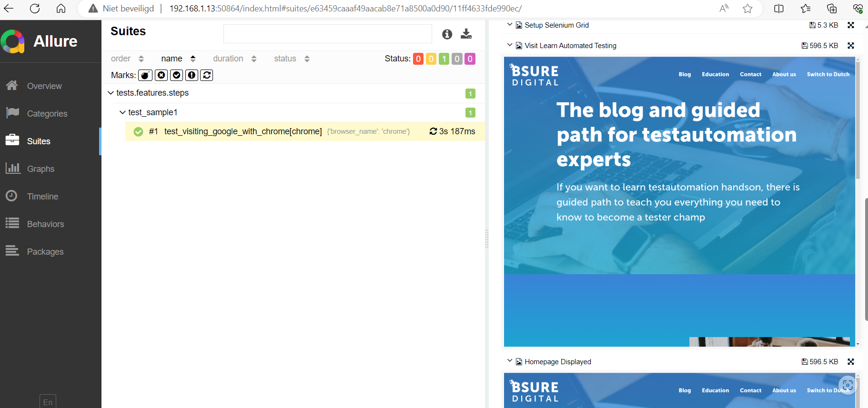Select test_visiting_google_with_chrome test result
868x408 pixels.
tap(243, 131)
